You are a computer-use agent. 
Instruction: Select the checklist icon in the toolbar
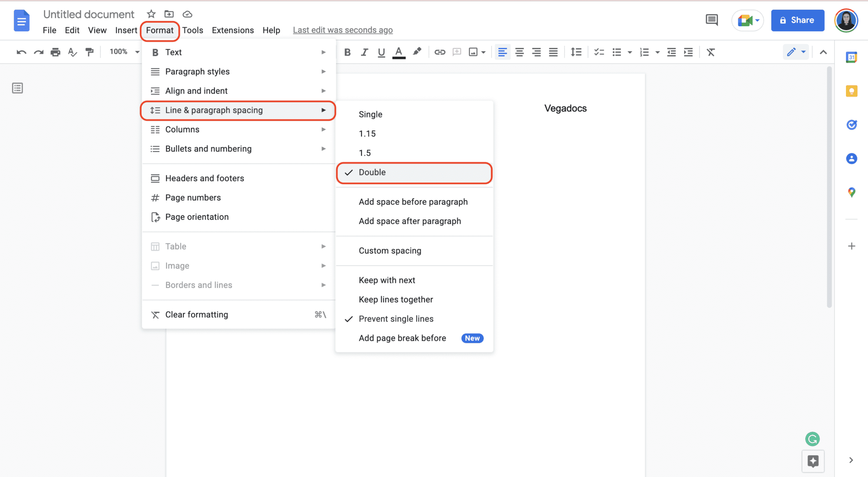click(x=599, y=52)
